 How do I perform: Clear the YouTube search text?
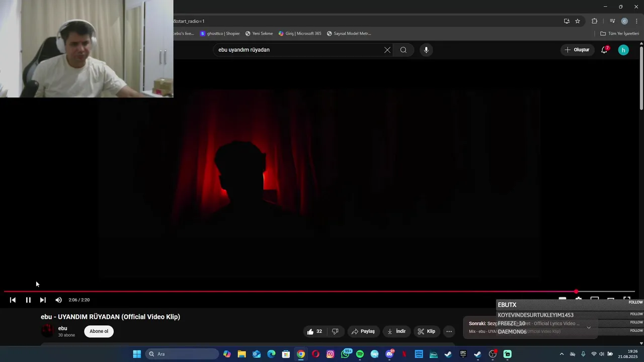coord(387,50)
